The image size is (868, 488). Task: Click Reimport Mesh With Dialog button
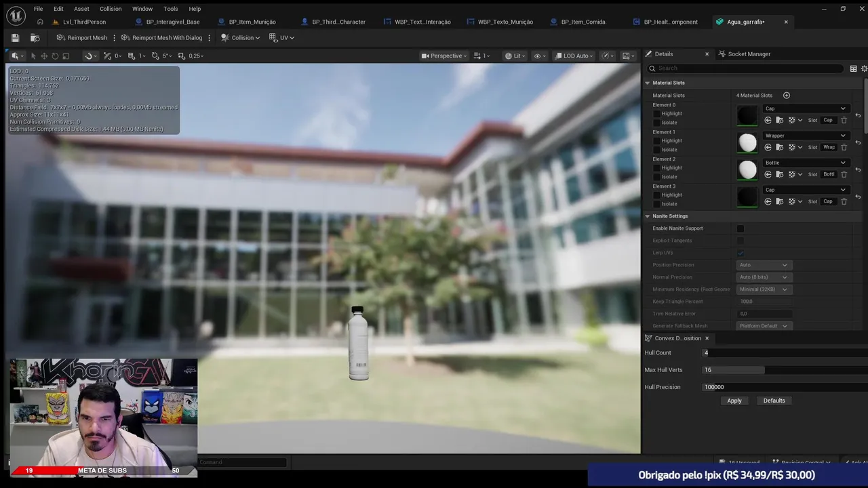[161, 38]
